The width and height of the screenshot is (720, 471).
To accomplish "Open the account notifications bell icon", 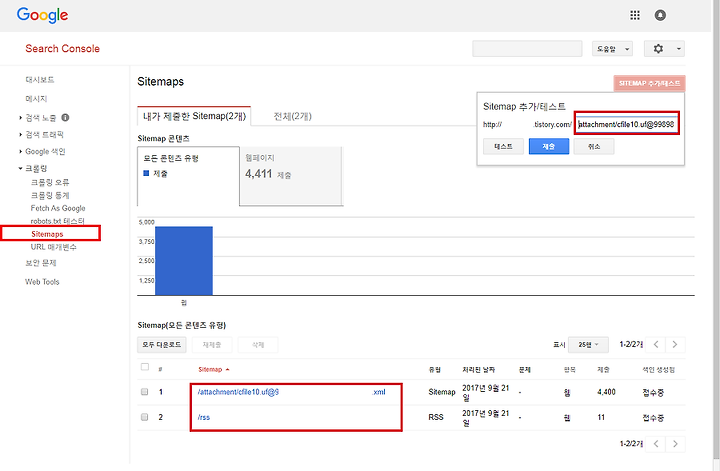I will (660, 15).
